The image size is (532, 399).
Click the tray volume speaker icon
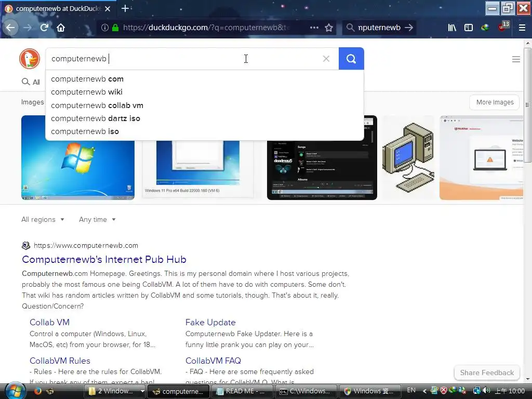coord(486,391)
